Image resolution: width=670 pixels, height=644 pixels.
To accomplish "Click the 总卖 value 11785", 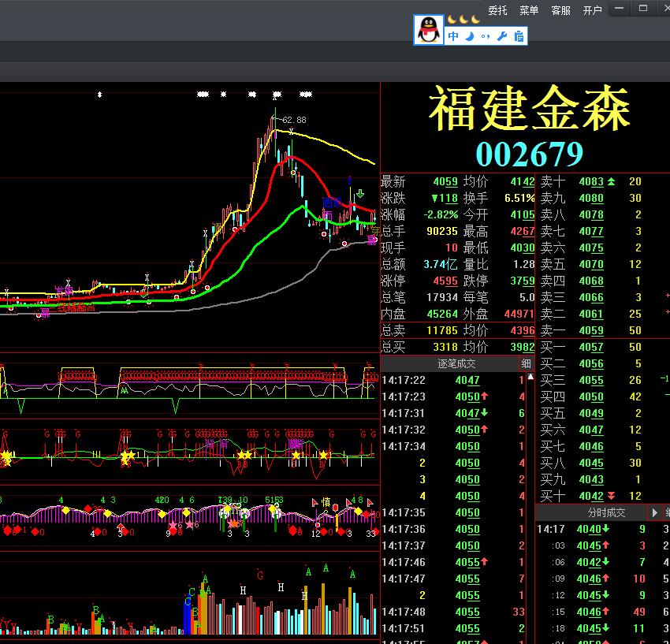I will tap(442, 330).
